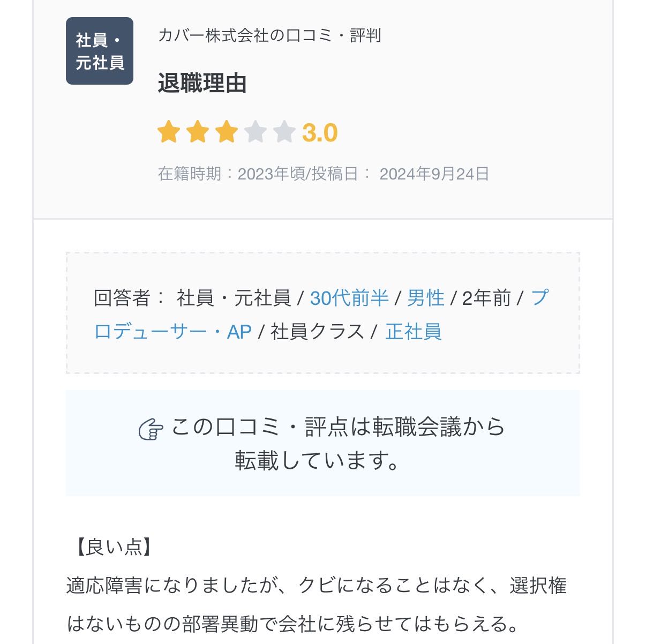
Task: Tap the dark 社員・元社員 badge
Action: point(100,51)
